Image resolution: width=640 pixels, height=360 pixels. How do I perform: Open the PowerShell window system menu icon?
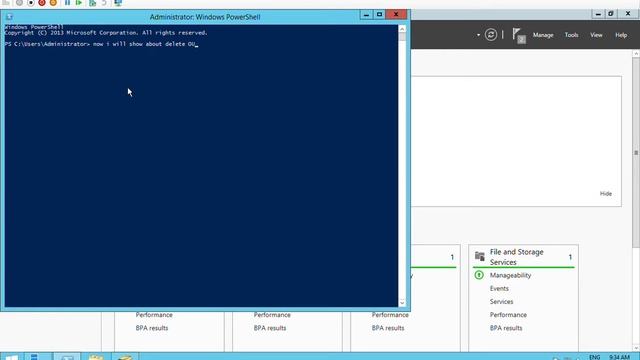9,17
